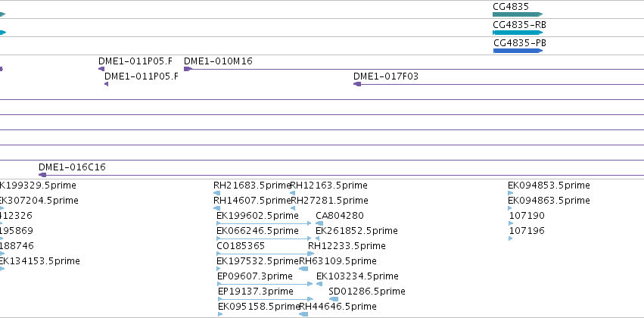Click the EK094853.5prime label
644x318 pixels.
point(549,185)
